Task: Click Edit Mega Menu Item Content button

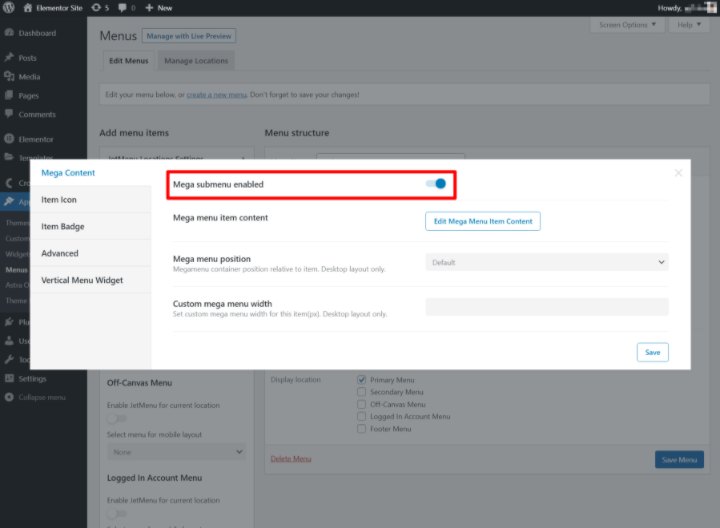Action: click(483, 221)
